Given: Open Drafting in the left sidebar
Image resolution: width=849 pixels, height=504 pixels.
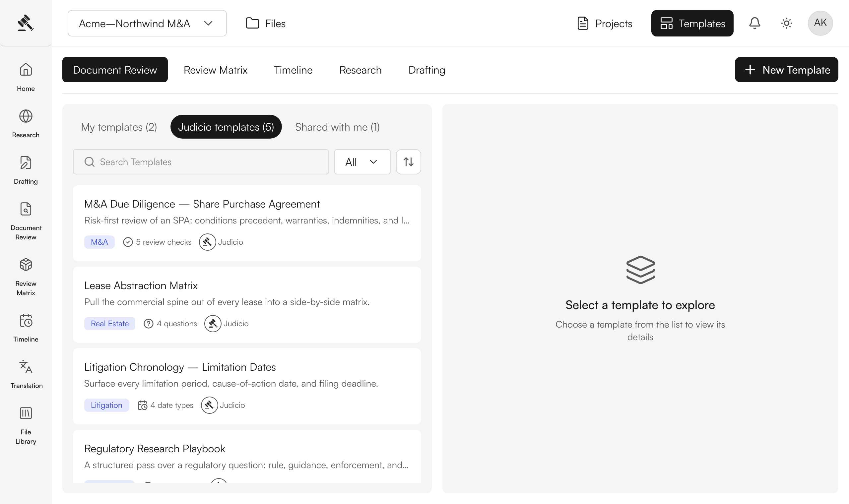Looking at the screenshot, I should coord(26,170).
